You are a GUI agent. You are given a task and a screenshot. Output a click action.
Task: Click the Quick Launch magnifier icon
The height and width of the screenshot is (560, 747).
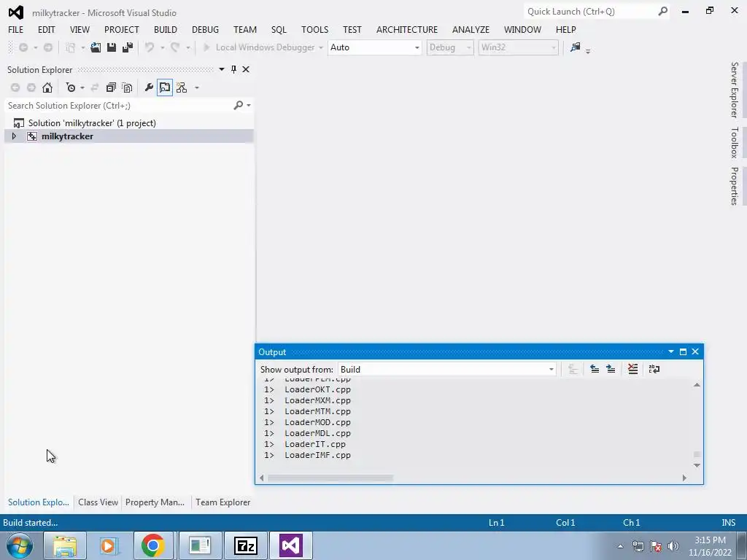(662, 12)
